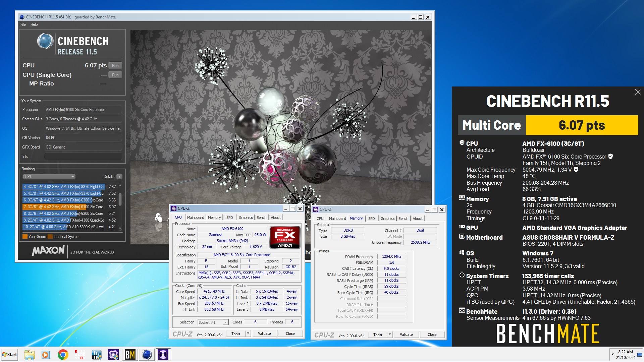Open About tab in left CPU-Z window
Image resolution: width=644 pixels, height=362 pixels.
(276, 218)
